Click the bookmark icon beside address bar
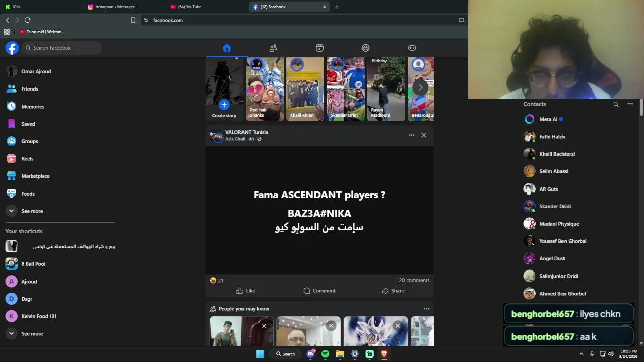 tap(133, 20)
